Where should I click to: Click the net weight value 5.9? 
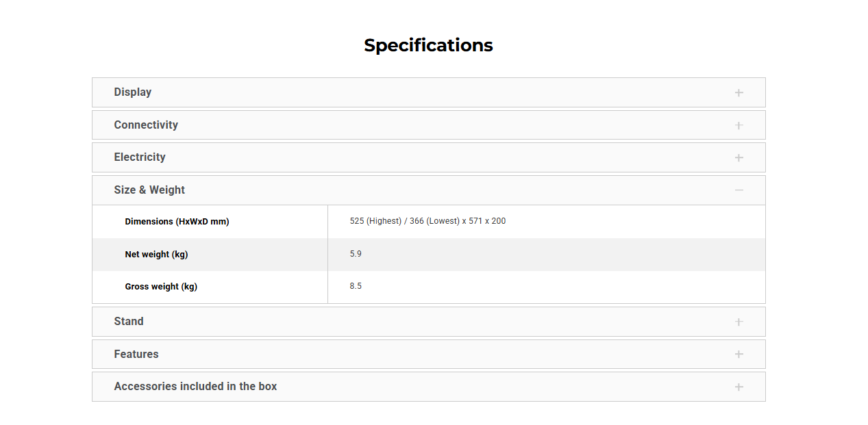(356, 254)
